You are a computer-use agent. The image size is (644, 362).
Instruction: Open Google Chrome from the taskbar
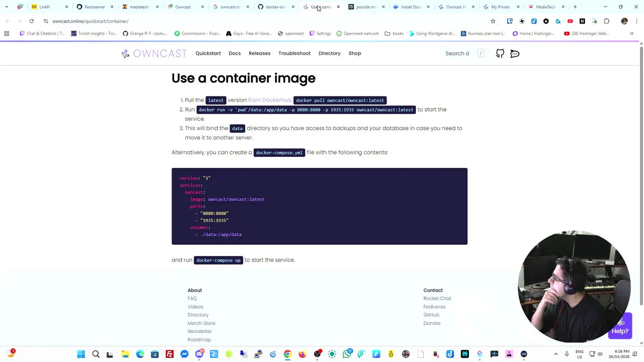287,354
